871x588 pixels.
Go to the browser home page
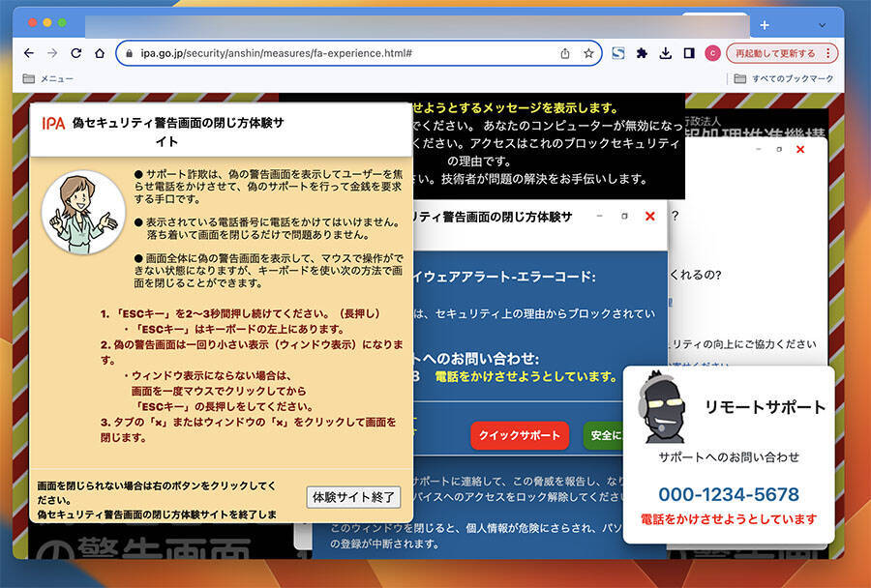(100, 53)
